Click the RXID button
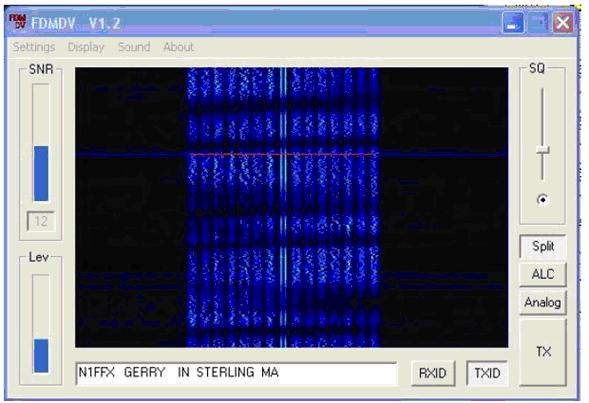 [433, 373]
